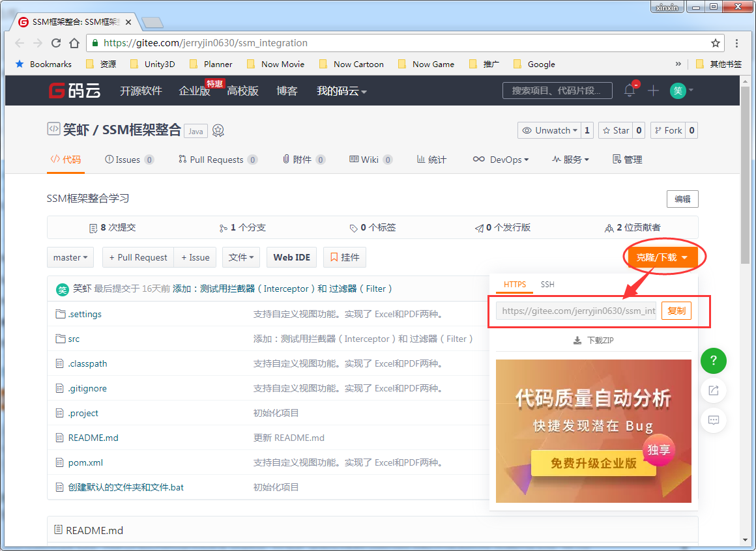
Task: Open the master branch dropdown
Action: point(70,257)
